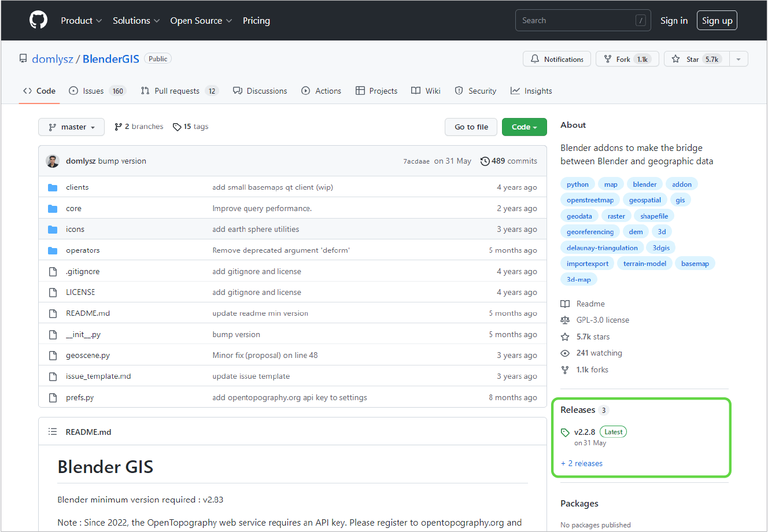Click the LICENSE file icon

pyautogui.click(x=53, y=293)
